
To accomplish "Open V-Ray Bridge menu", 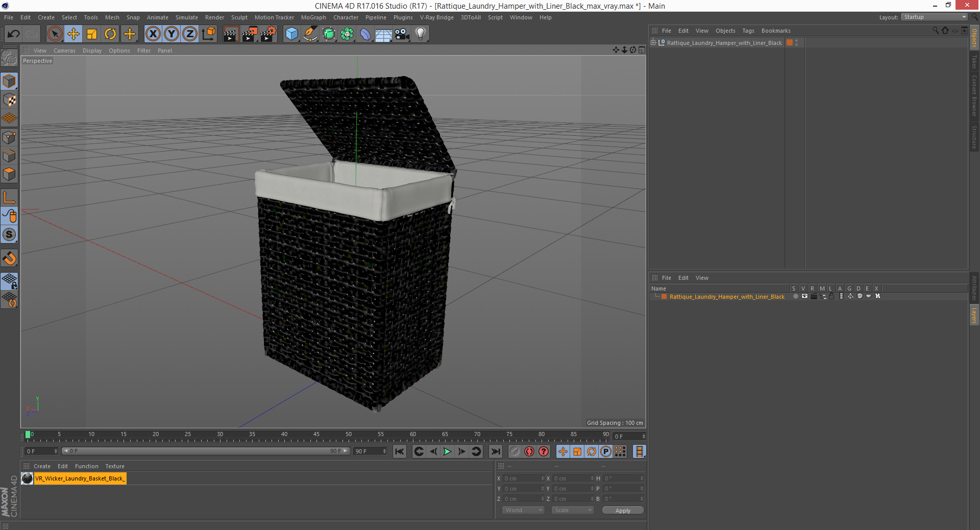I will (x=436, y=17).
